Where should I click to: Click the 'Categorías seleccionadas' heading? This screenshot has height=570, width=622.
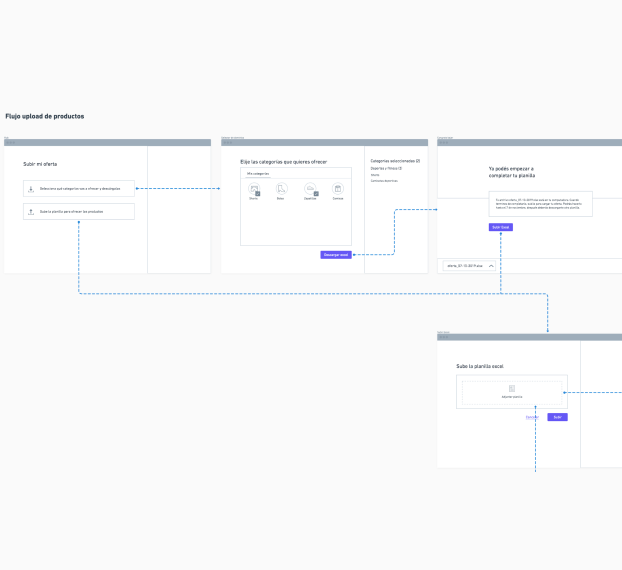[x=395, y=161]
